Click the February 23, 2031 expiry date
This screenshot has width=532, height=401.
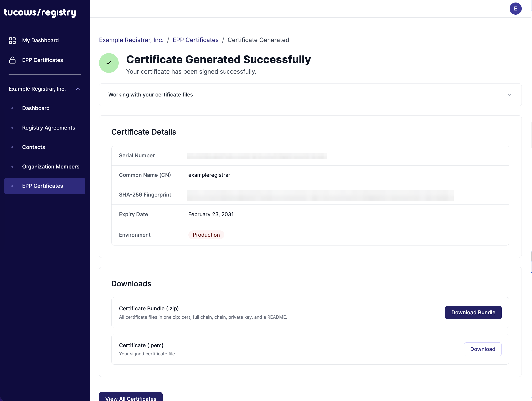click(211, 214)
